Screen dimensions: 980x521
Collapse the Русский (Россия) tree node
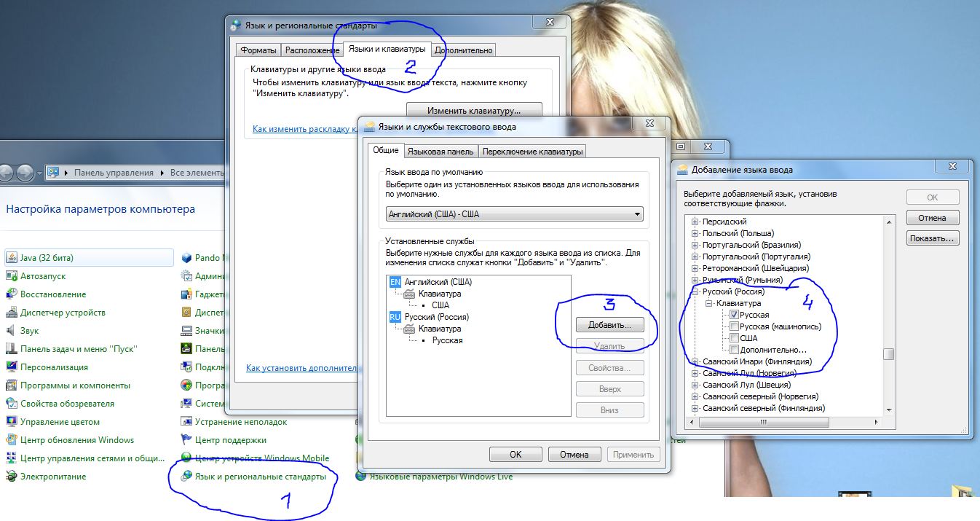695,291
